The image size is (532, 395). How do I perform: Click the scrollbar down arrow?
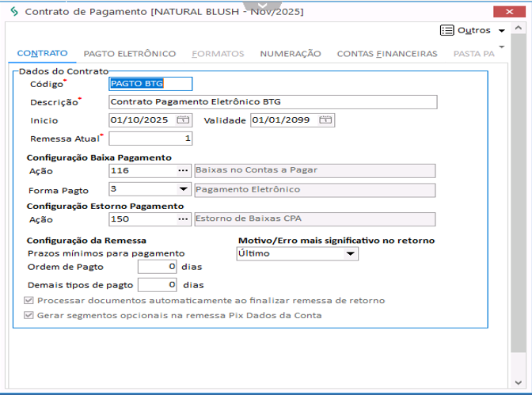point(518,383)
